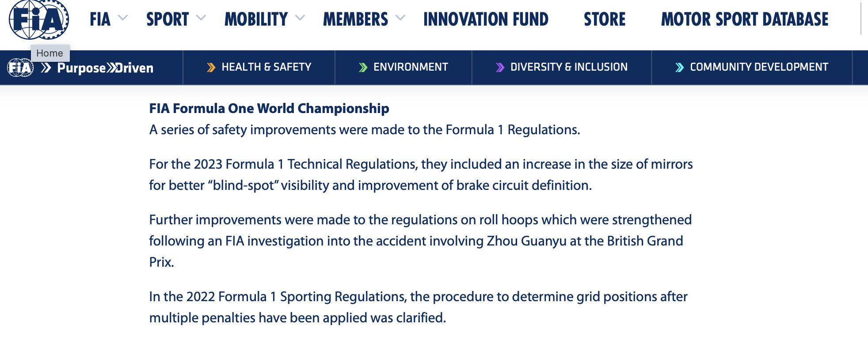Expand the SPORT menu chevron
The image size is (868, 340).
[201, 18]
